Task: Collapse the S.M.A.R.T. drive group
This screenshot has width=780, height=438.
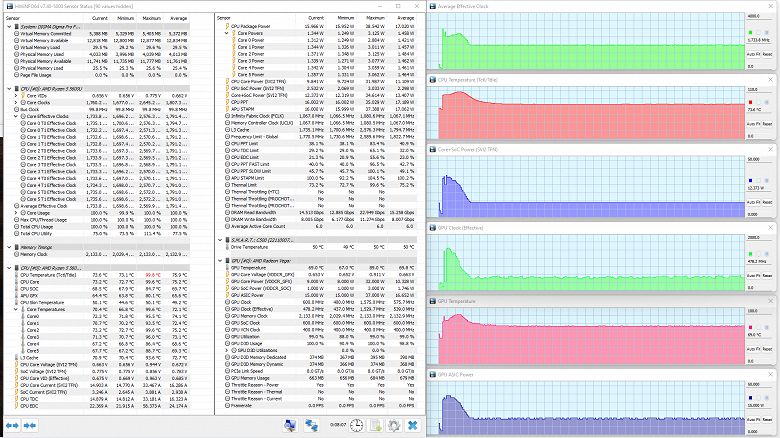Action: point(220,240)
